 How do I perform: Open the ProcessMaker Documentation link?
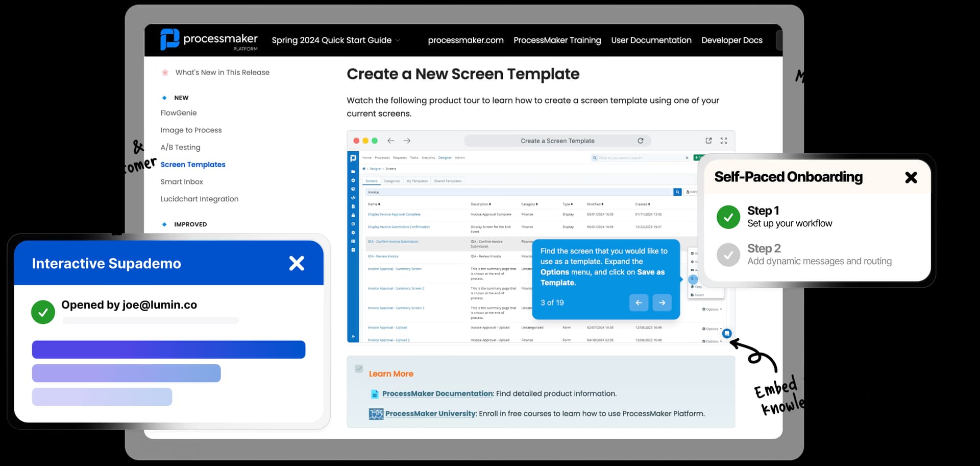point(437,393)
